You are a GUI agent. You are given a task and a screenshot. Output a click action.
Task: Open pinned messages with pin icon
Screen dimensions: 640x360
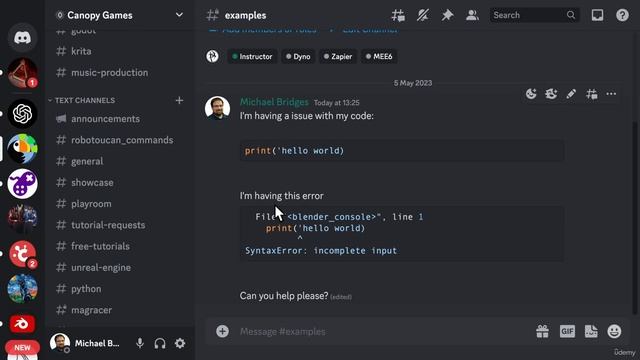(447, 16)
